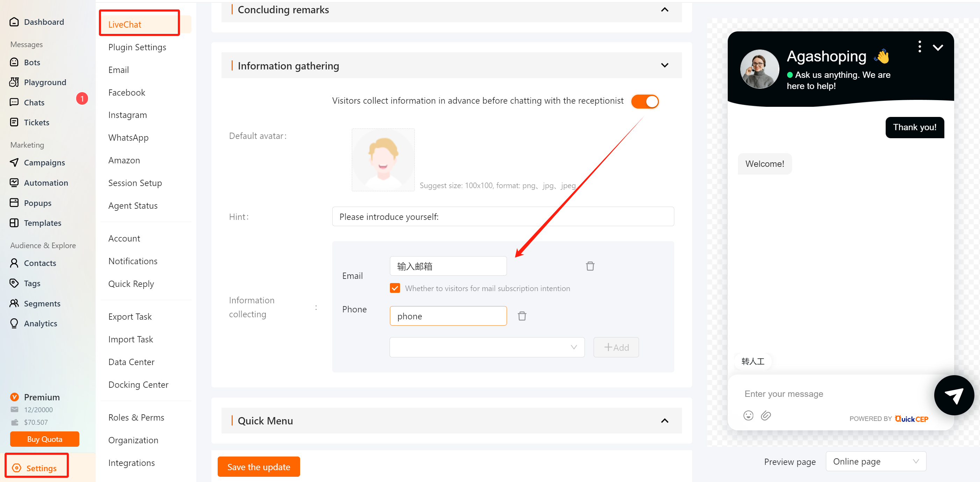Image resolution: width=980 pixels, height=482 pixels.
Task: Click the unread badge on Chats
Action: point(82,99)
